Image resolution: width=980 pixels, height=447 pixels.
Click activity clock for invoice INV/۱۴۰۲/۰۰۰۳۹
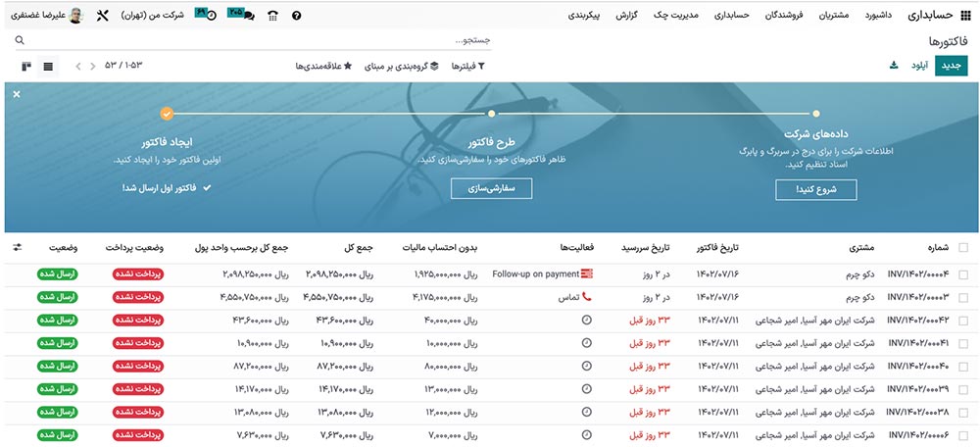tap(586, 389)
